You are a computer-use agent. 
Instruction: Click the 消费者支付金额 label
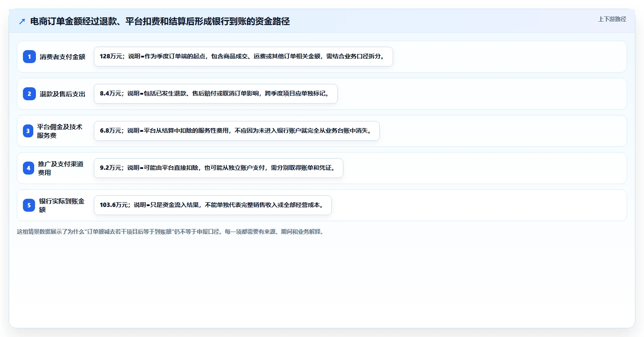click(62, 57)
